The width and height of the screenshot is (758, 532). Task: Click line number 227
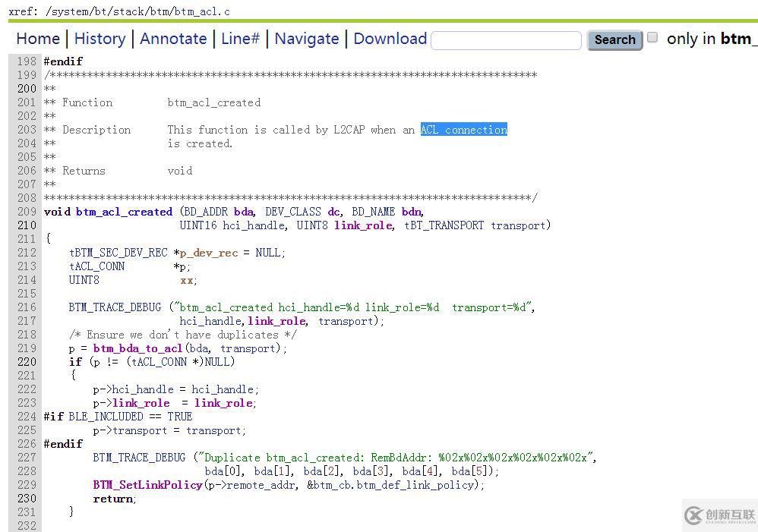27,458
